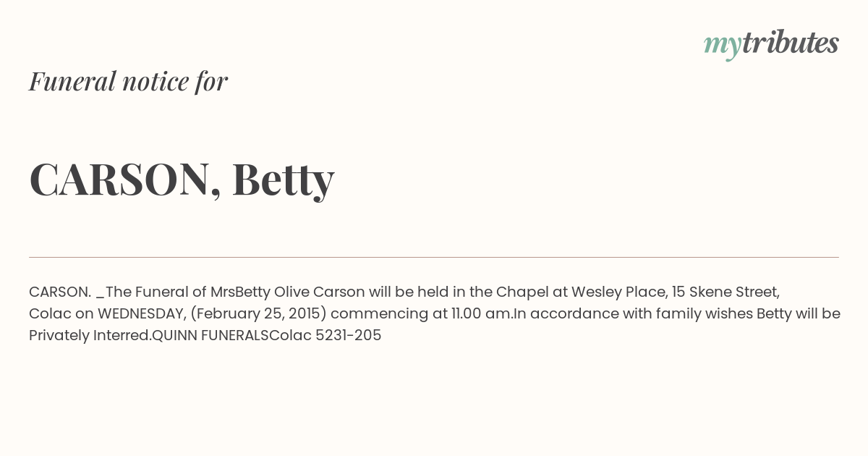This screenshot has width=868, height=456.
Task: Click the date "(February 25, 2015)"
Action: [x=258, y=314]
